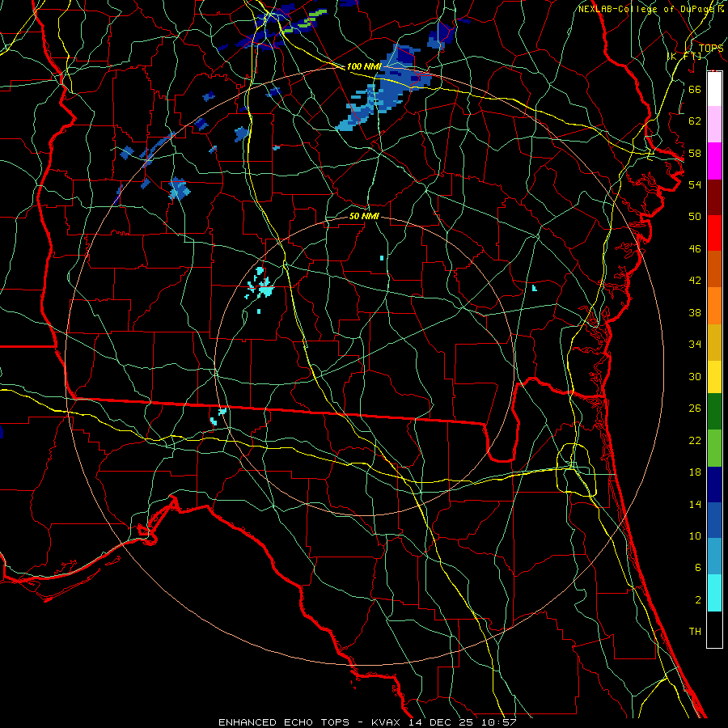Click the '62' legend value
Viewport: 728px width, 728px height.
(x=695, y=121)
